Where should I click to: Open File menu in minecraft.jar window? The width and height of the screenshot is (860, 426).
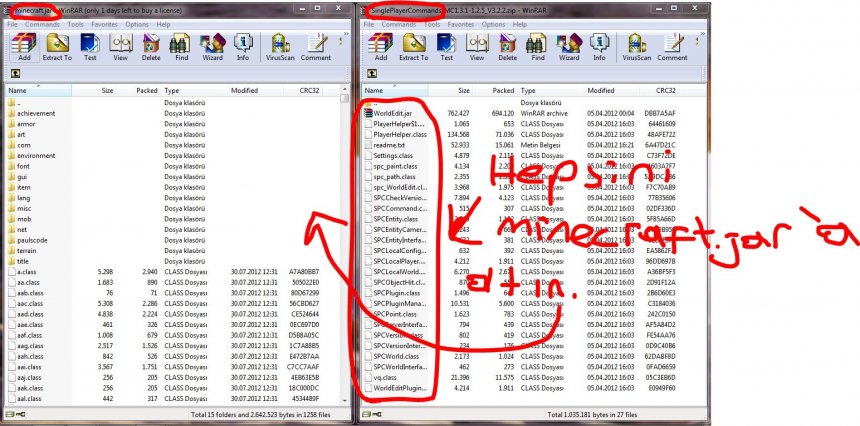point(13,25)
